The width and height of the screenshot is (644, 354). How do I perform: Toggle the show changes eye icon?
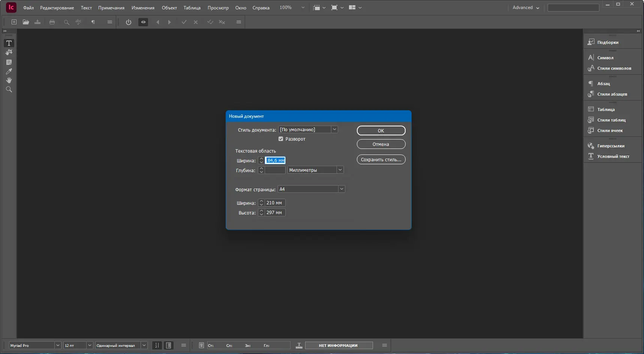[x=143, y=22]
